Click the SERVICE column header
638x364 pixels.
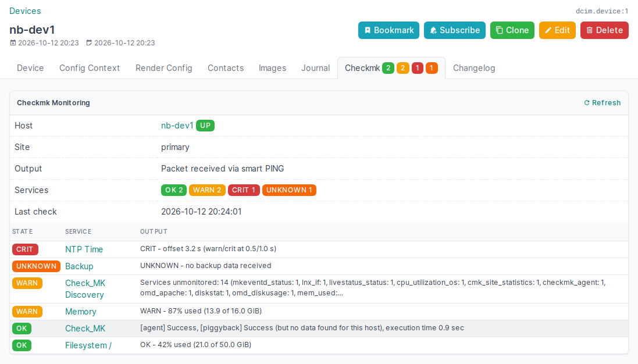(78, 231)
